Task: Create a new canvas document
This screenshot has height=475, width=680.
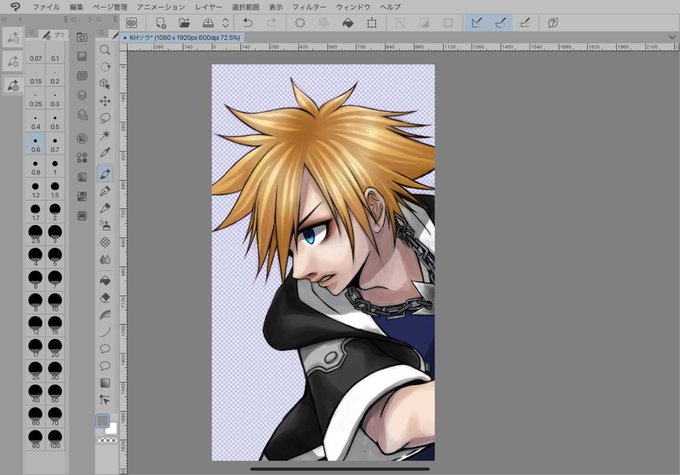Action: (160, 23)
